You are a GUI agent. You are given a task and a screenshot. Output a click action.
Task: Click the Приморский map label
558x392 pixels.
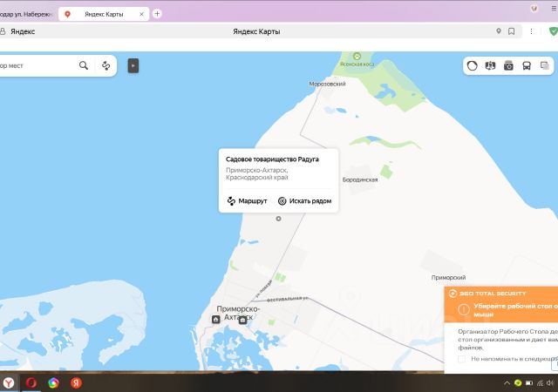pos(448,278)
